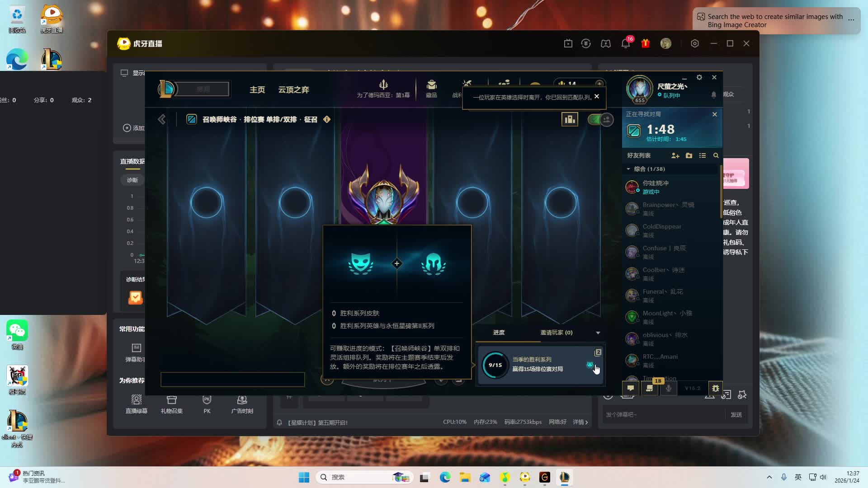Expand 详情 stream status details
The height and width of the screenshot is (488, 868).
point(580,422)
